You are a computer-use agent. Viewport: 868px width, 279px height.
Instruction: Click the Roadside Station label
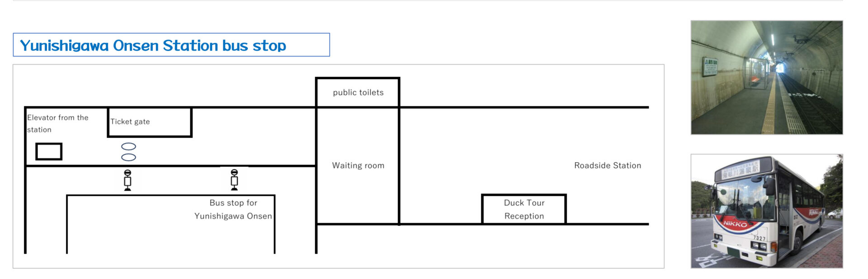coord(607,166)
